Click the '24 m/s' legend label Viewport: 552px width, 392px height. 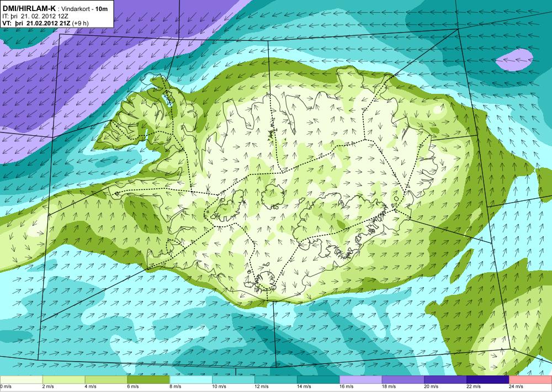517,386
